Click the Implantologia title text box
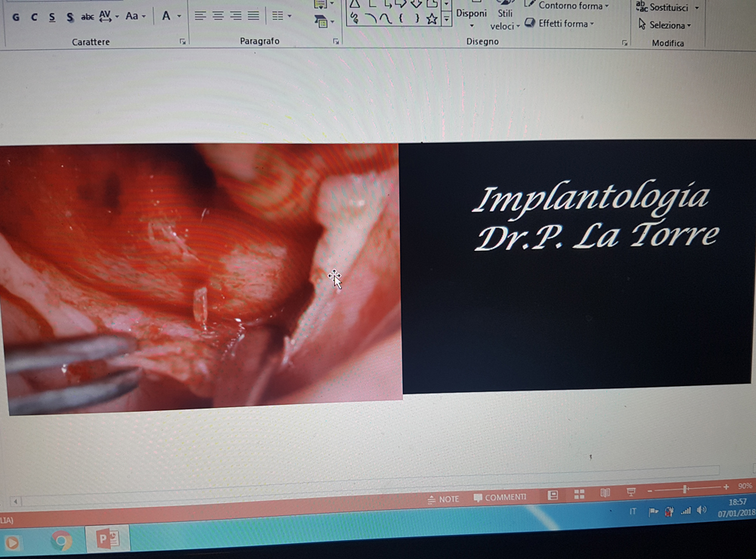The height and width of the screenshot is (559, 756). 595,217
